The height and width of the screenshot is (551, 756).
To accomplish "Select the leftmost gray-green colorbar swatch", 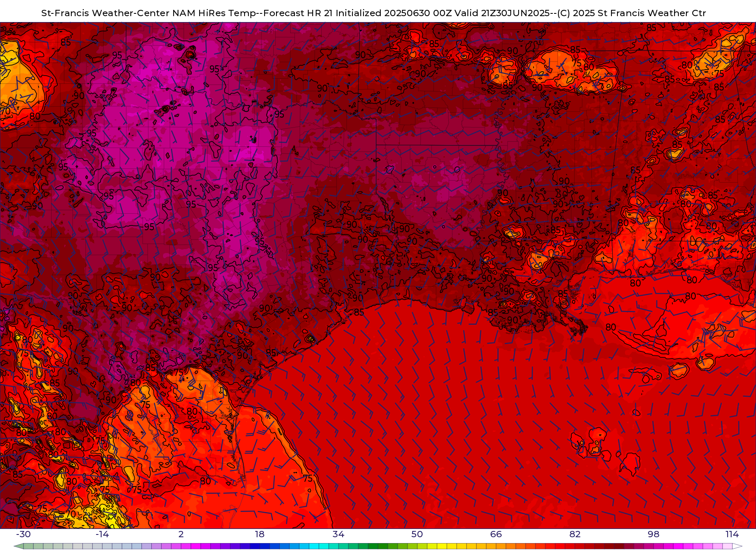I will point(28,546).
